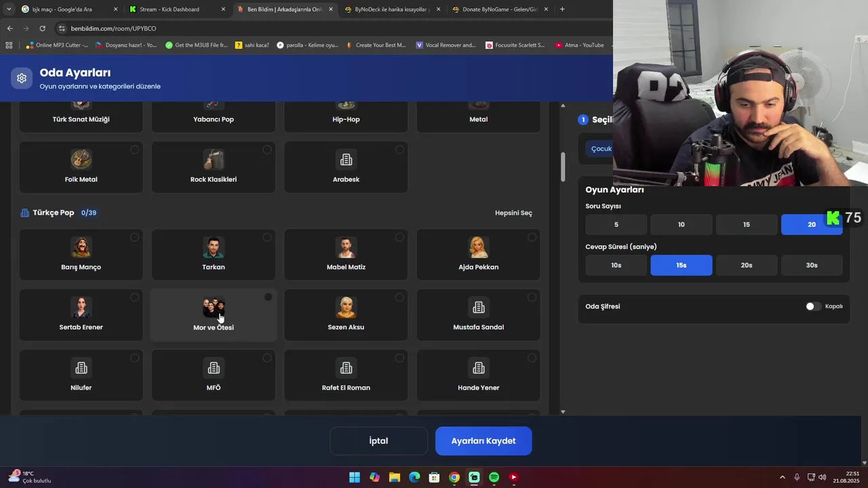Open the Windows Start menu
The height and width of the screenshot is (488, 868).
(x=355, y=477)
